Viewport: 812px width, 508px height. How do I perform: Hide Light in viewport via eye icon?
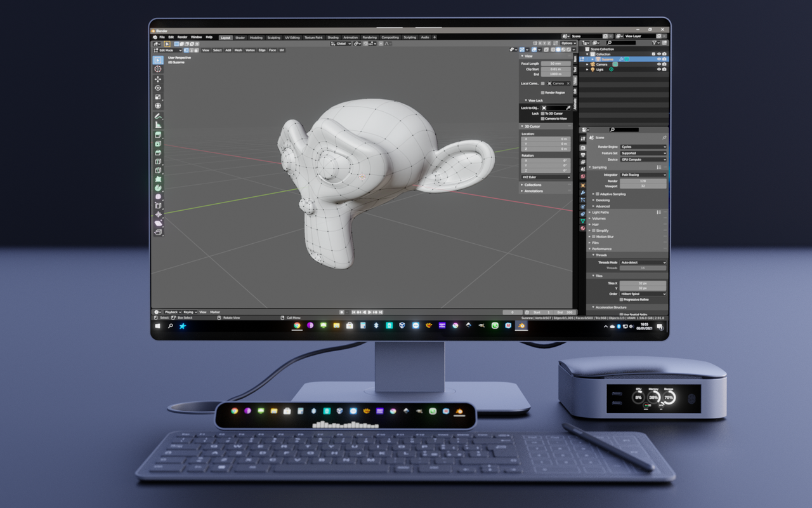click(x=659, y=69)
